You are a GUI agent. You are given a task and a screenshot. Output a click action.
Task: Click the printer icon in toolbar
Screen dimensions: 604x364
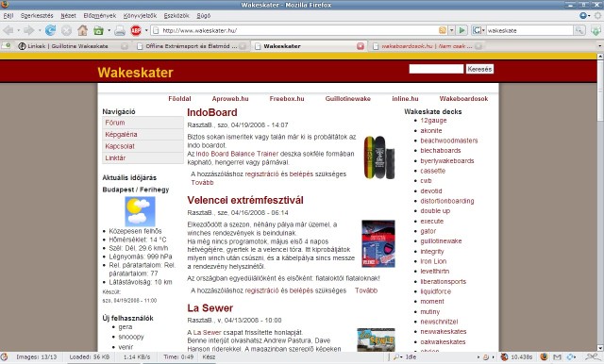pos(120,30)
